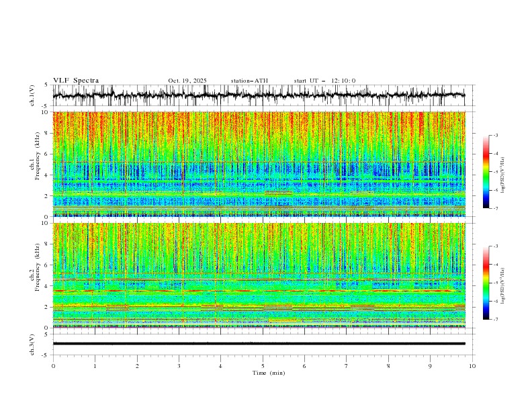Click time axis tick label "5"
This screenshot has width=532, height=411.
263,366
